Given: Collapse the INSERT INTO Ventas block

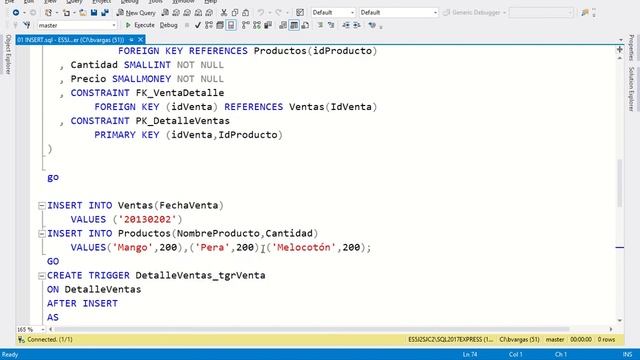Looking at the screenshot, I should [42, 206].
